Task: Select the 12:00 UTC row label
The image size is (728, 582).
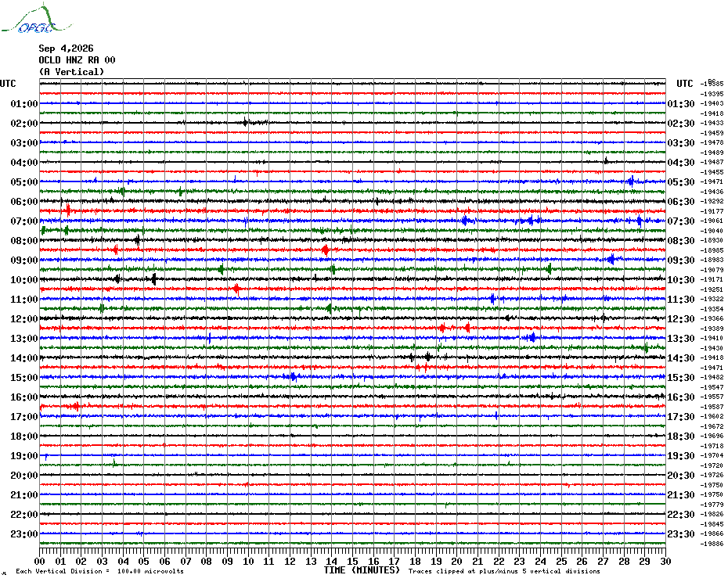Action: (x=24, y=319)
